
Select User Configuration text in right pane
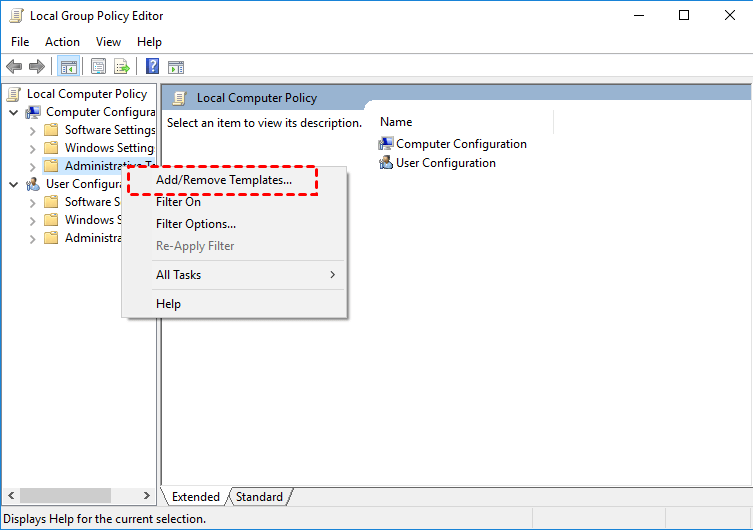(x=446, y=163)
